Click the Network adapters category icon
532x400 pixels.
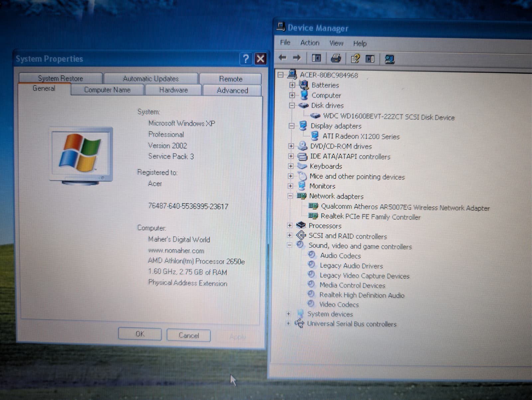coord(301,196)
